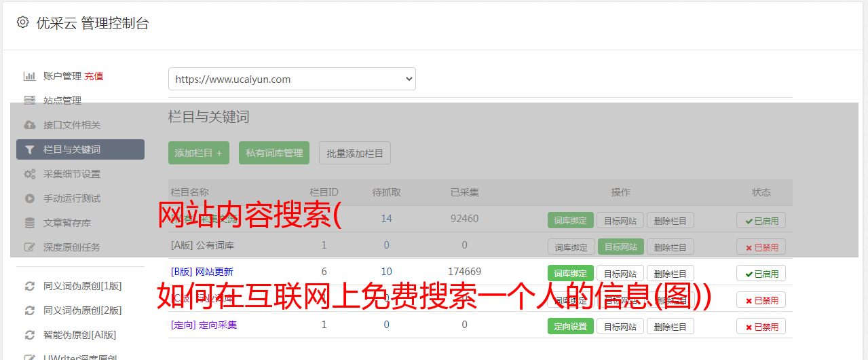Click the server icon for 站点管理
Screen dimensions: 868x360
pyautogui.click(x=30, y=101)
